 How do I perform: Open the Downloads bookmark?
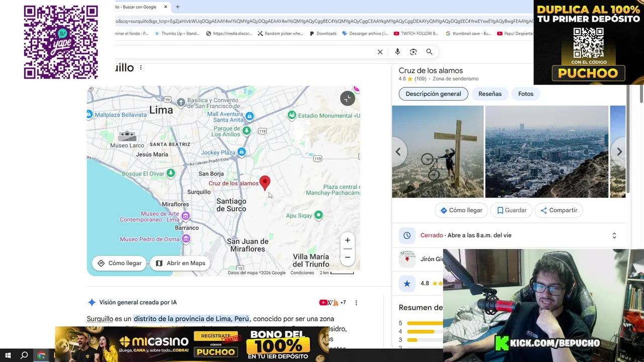pos(323,34)
